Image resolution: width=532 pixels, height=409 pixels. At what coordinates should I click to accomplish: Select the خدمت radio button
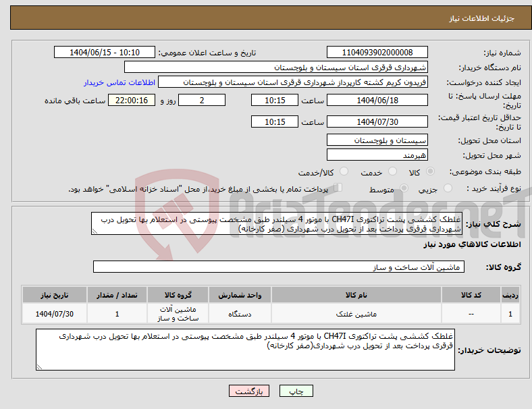tap(392, 171)
